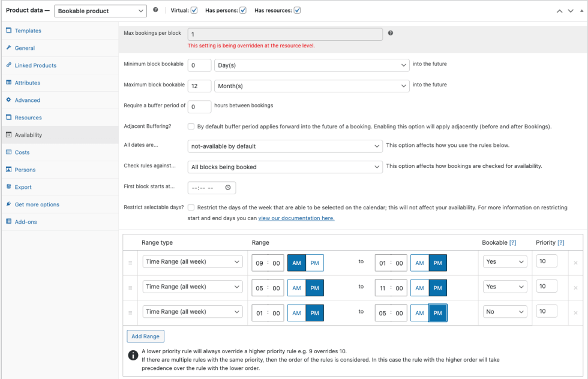Enable the Adjacent Buffering checkbox

click(x=191, y=127)
